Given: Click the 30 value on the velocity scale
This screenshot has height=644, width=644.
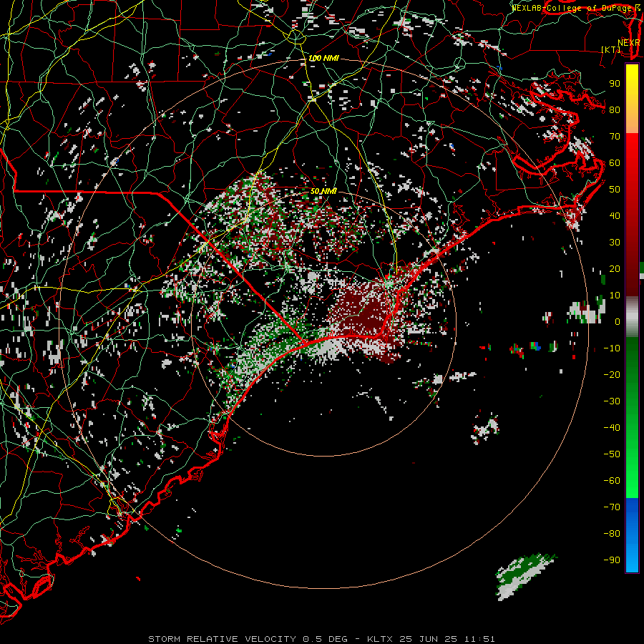Looking at the screenshot, I should (x=615, y=243).
